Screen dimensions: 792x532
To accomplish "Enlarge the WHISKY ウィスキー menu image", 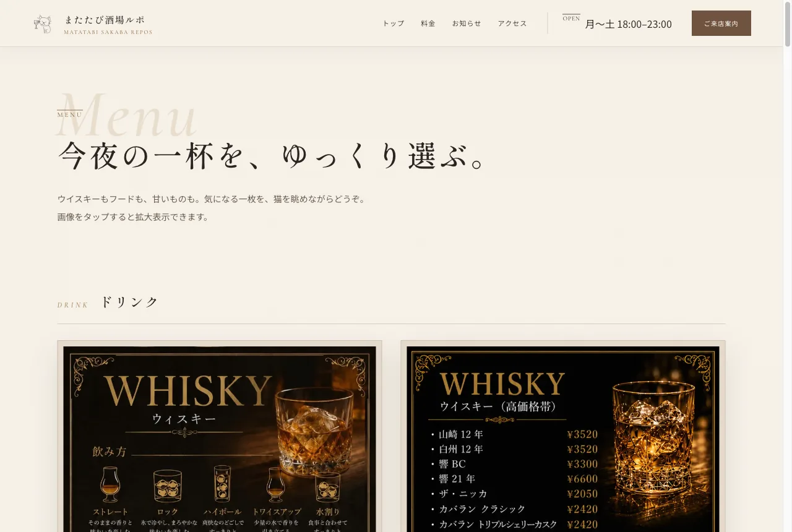I will [x=220, y=436].
